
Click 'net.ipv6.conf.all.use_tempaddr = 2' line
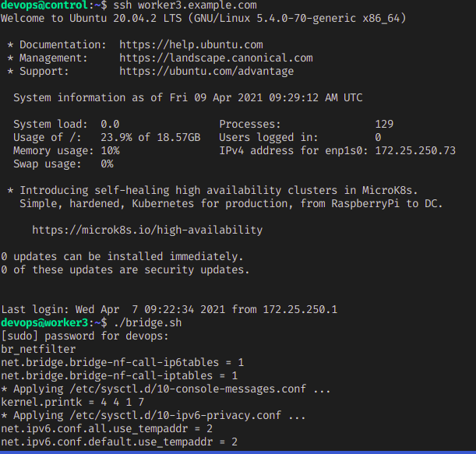(107, 429)
